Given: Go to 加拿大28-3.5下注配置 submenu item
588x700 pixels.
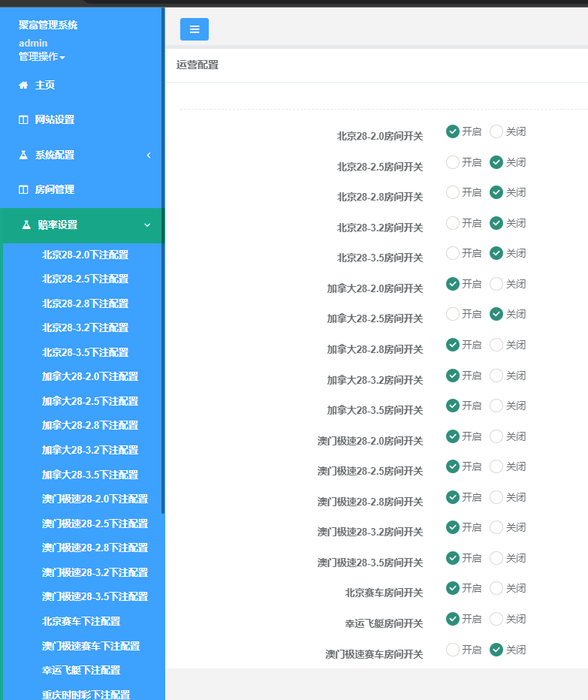Looking at the screenshot, I should click(x=90, y=475).
